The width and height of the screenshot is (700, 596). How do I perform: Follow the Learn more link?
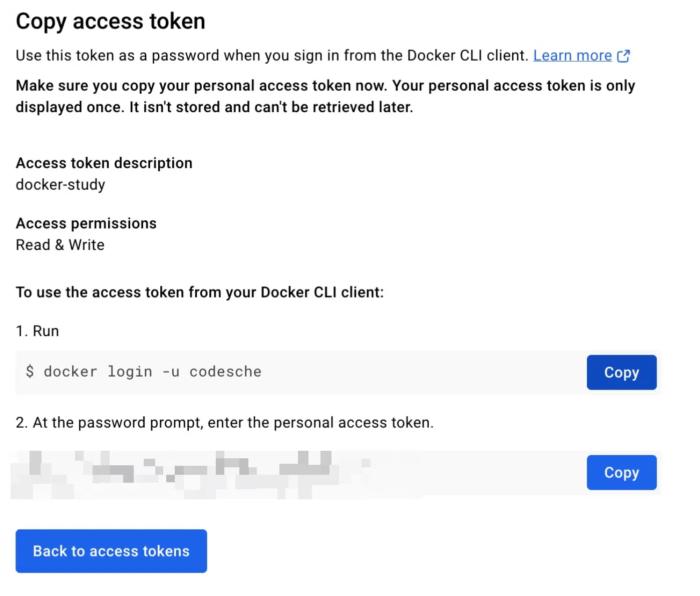[x=572, y=56]
